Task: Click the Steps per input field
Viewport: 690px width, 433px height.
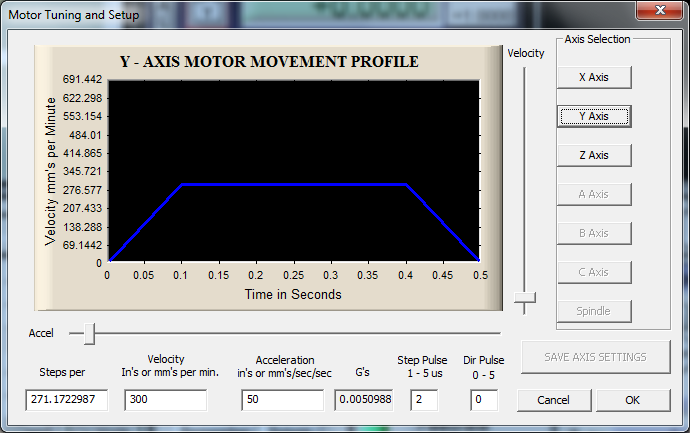Action: [66, 400]
